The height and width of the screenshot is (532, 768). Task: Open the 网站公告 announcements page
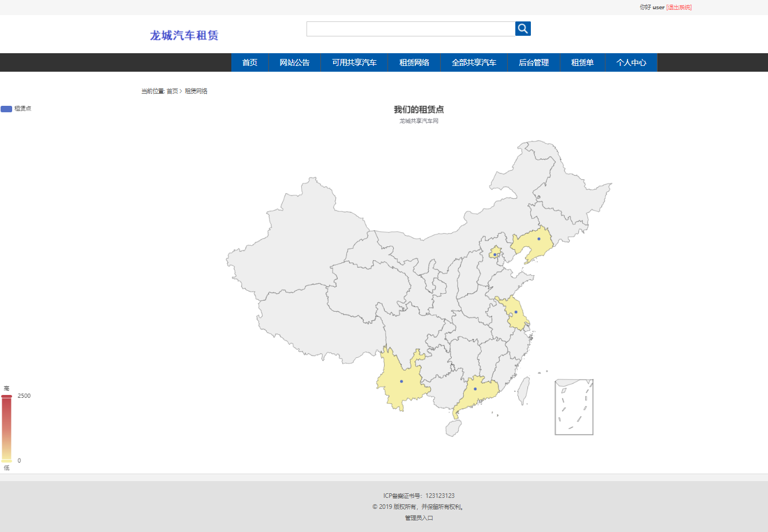294,62
